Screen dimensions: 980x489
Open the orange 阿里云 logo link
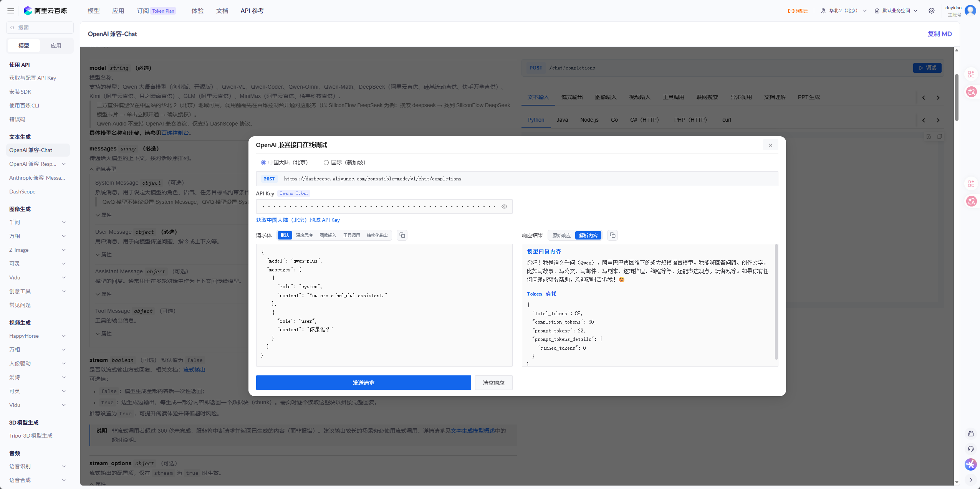coord(798,11)
